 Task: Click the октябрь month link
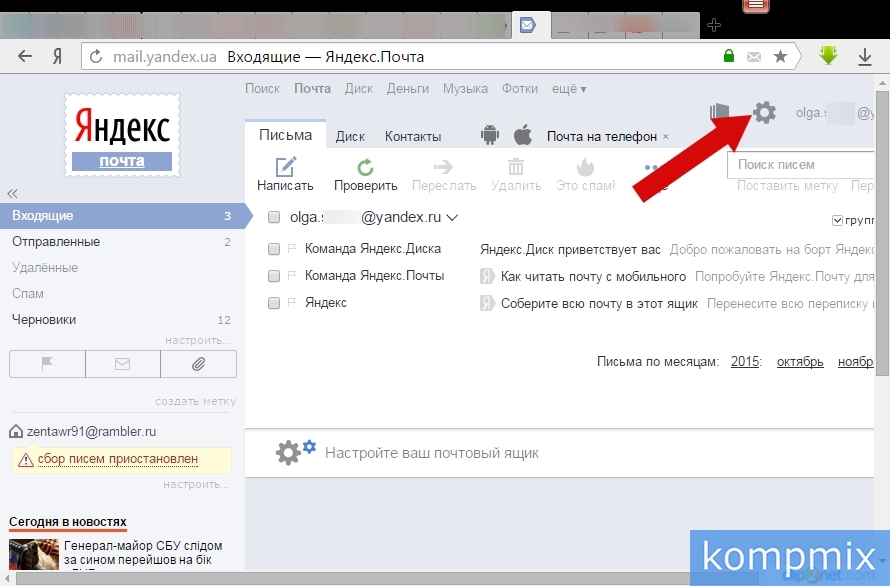tap(800, 362)
